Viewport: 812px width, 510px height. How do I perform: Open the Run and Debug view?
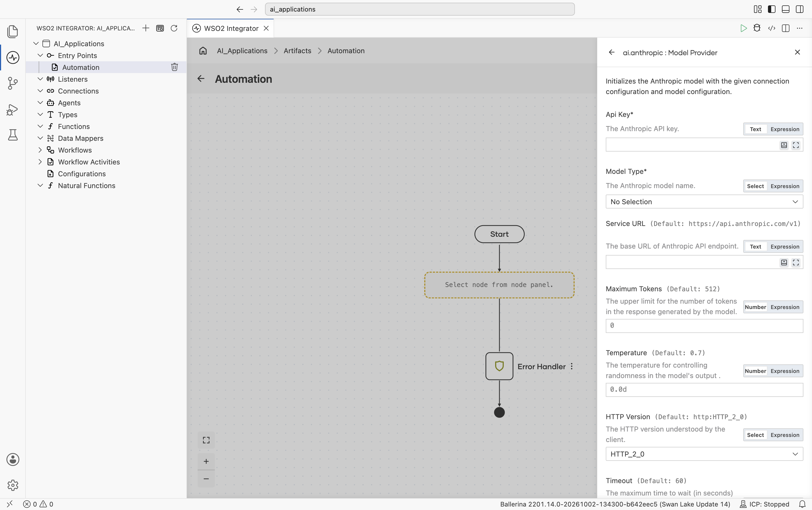(13, 109)
